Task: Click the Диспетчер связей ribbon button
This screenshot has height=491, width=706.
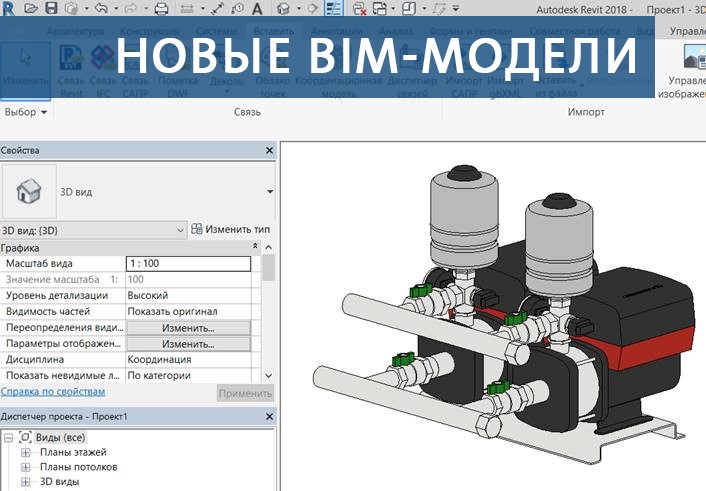Action: coord(412,71)
